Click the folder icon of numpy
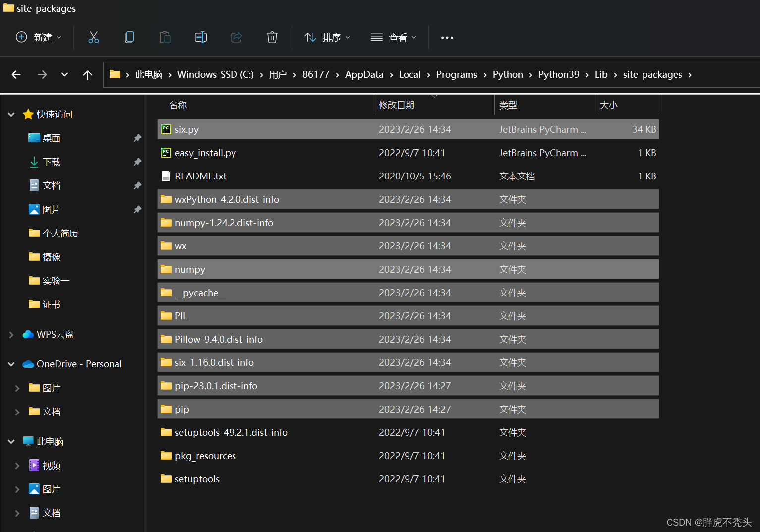This screenshot has height=532, width=760. click(166, 269)
